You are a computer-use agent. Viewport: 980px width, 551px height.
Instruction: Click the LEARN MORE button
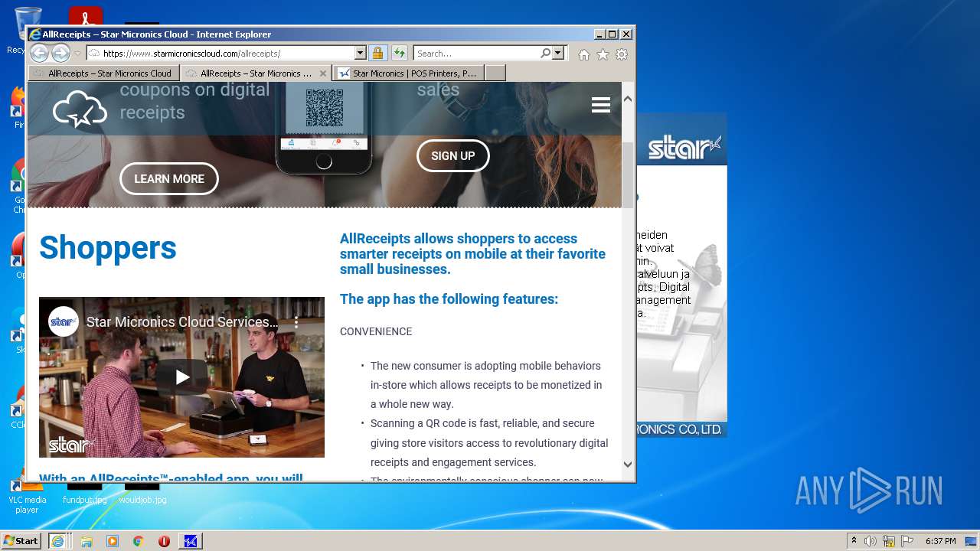coord(169,179)
